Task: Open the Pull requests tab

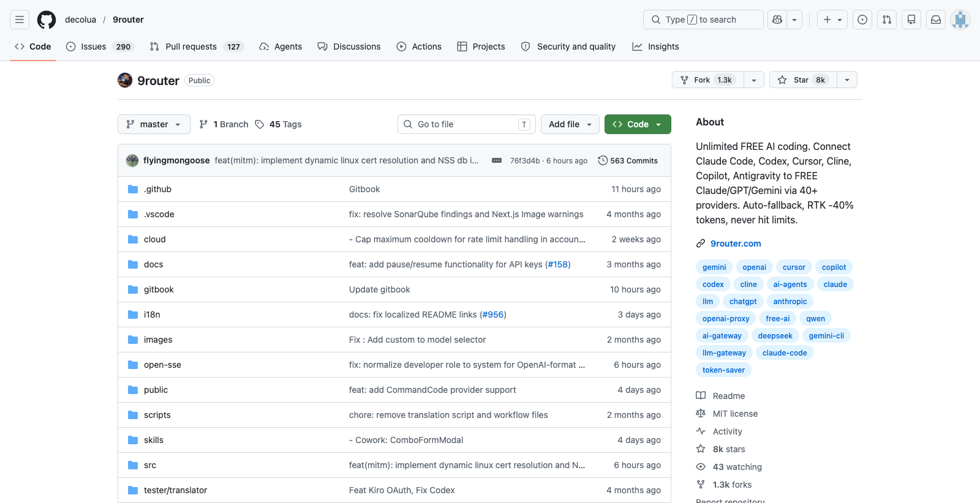Action: (197, 47)
